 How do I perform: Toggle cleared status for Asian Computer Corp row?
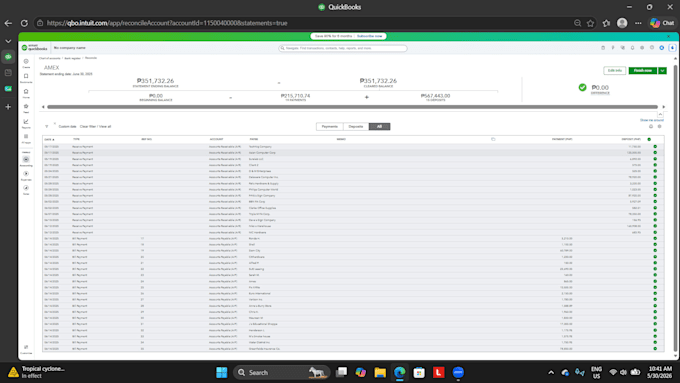tap(655, 153)
